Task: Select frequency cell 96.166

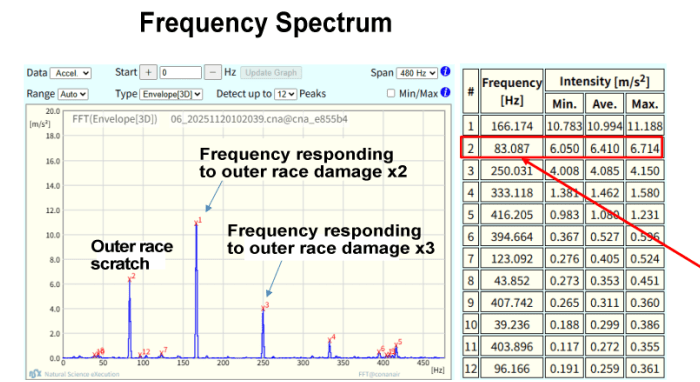Action: 512,369
